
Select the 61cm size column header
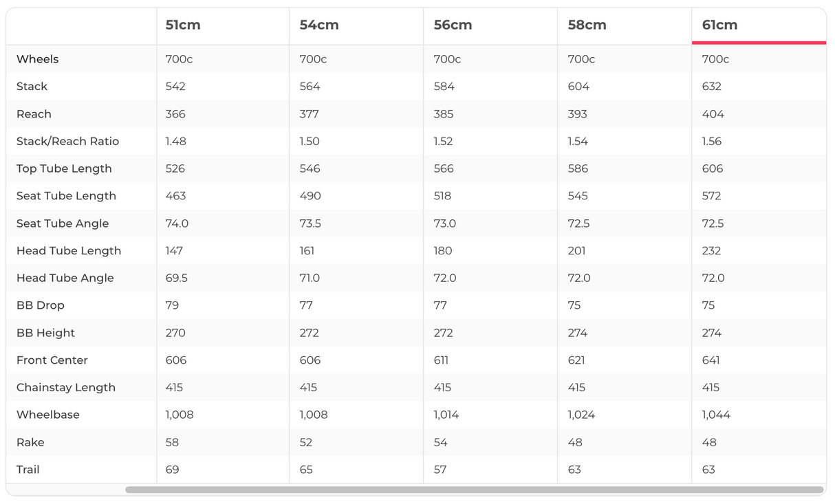(x=719, y=25)
